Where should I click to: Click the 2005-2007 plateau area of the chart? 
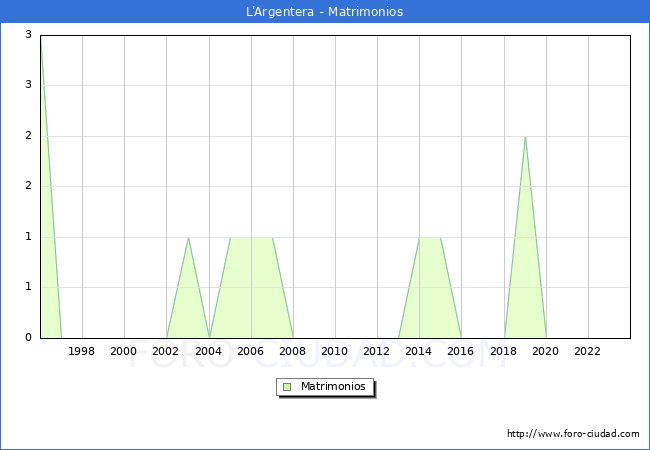coord(251,288)
